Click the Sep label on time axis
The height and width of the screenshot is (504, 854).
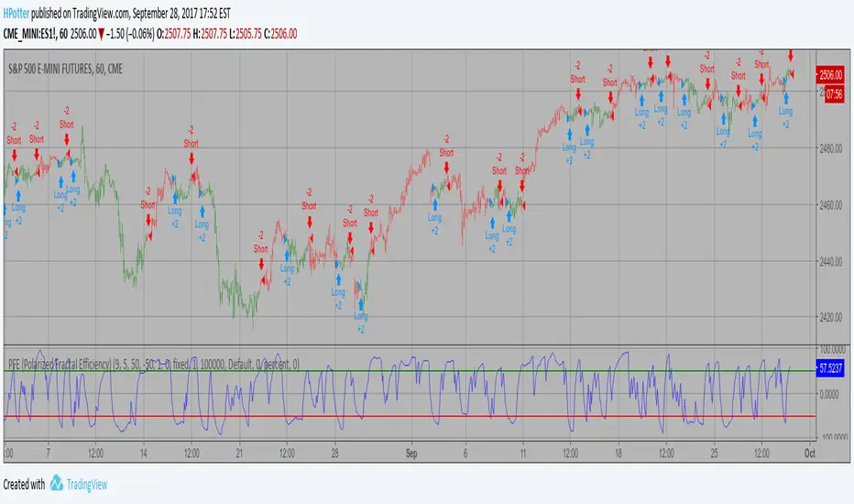(x=411, y=454)
